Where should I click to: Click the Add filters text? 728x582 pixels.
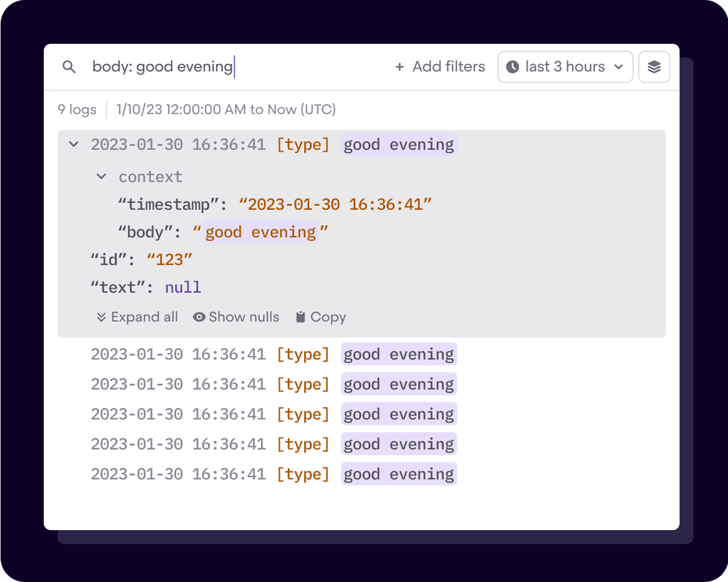(x=448, y=67)
